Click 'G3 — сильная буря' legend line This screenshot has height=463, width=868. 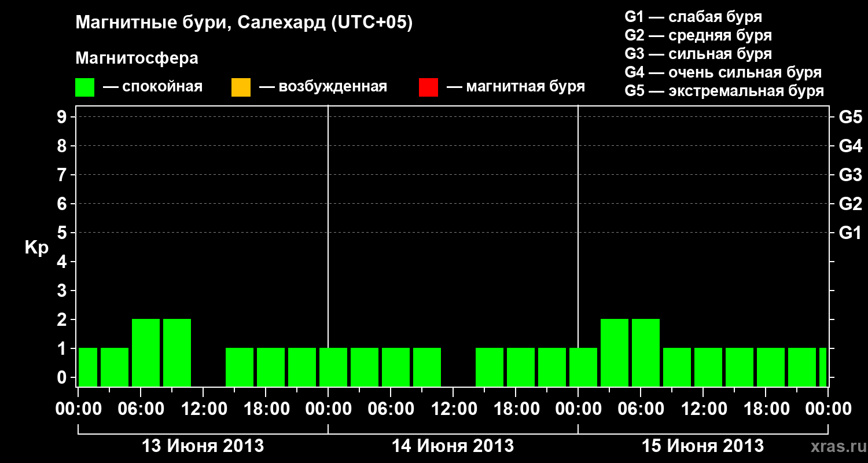click(x=698, y=54)
